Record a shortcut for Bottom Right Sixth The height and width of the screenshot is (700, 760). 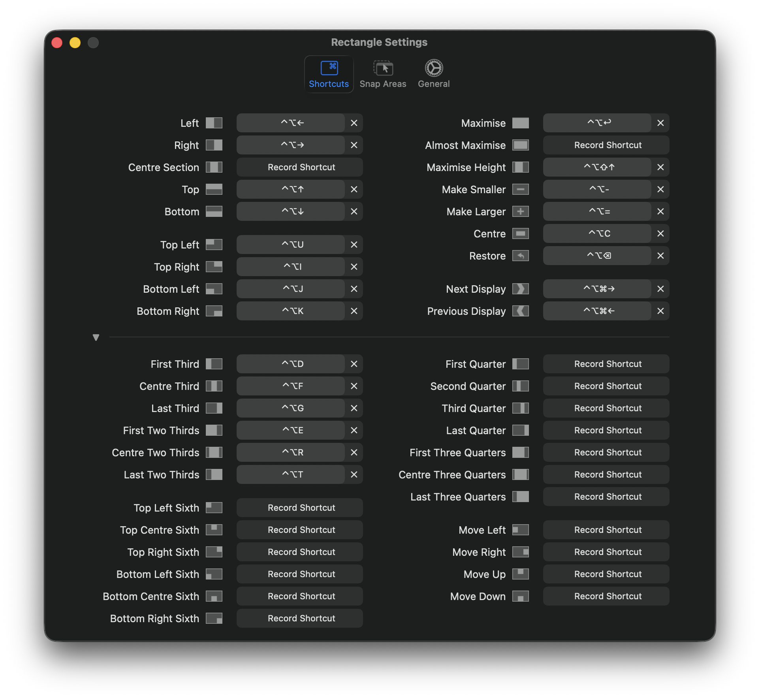pyautogui.click(x=300, y=618)
